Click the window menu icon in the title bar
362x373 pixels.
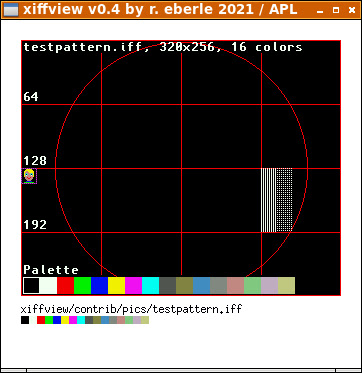coord(11,10)
